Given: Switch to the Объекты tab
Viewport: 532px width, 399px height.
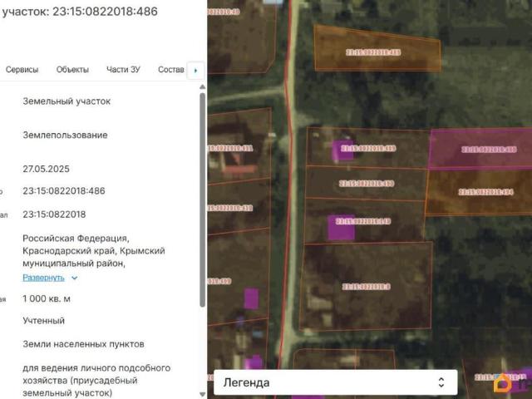Looking at the screenshot, I should [x=72, y=70].
